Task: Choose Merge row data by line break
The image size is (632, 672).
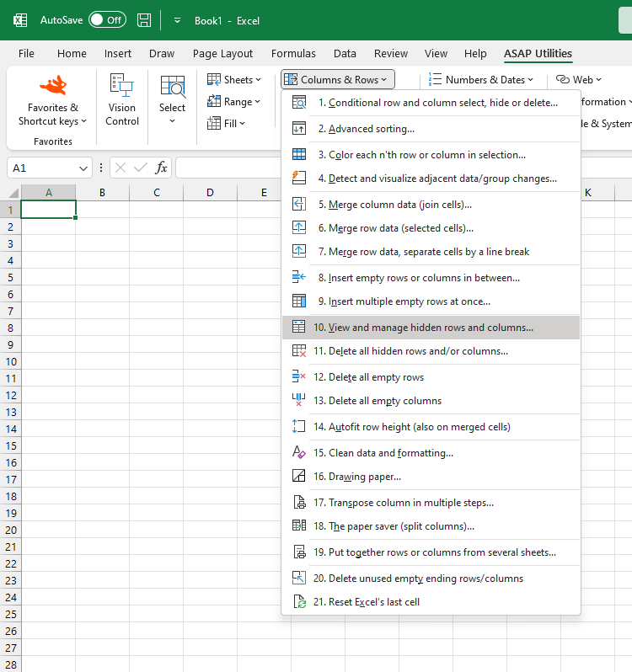Action: tap(431, 252)
